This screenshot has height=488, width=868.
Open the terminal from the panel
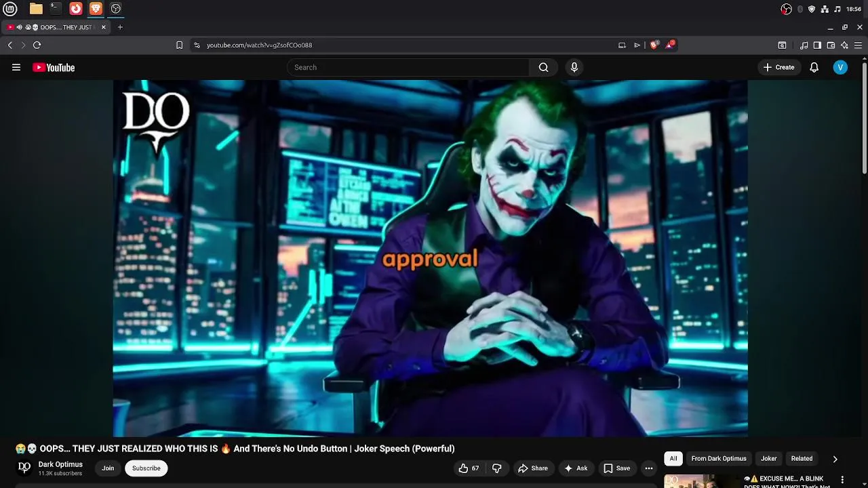point(56,9)
